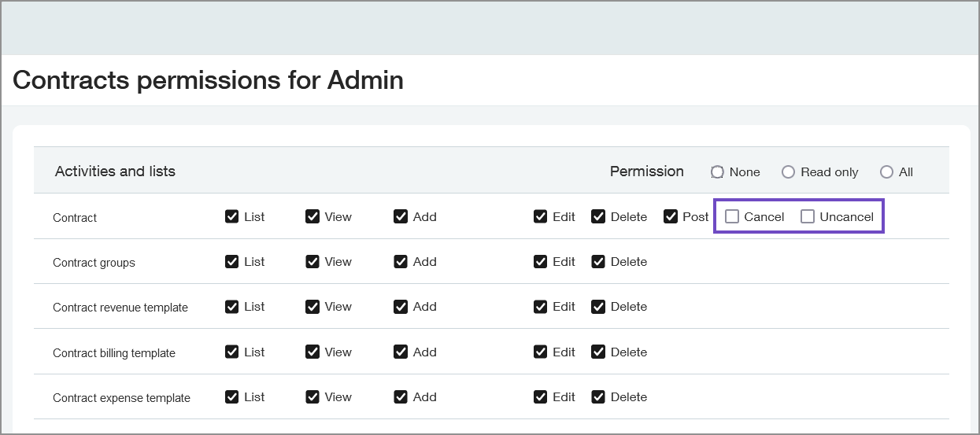
Task: Toggle View checkbox for Contract groups
Action: point(312,262)
